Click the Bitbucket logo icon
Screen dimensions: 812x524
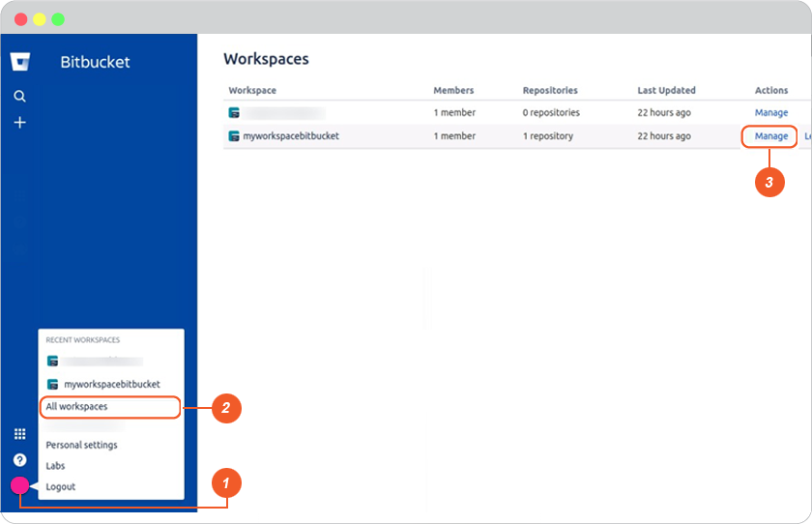click(20, 62)
